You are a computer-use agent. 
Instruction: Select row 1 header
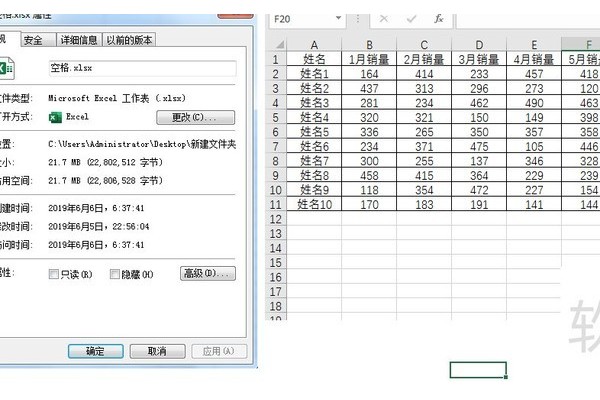[276, 59]
